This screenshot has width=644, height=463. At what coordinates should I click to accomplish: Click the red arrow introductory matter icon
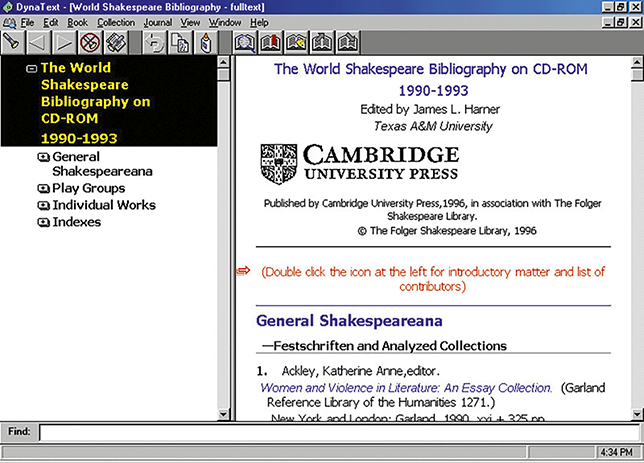pyautogui.click(x=243, y=272)
